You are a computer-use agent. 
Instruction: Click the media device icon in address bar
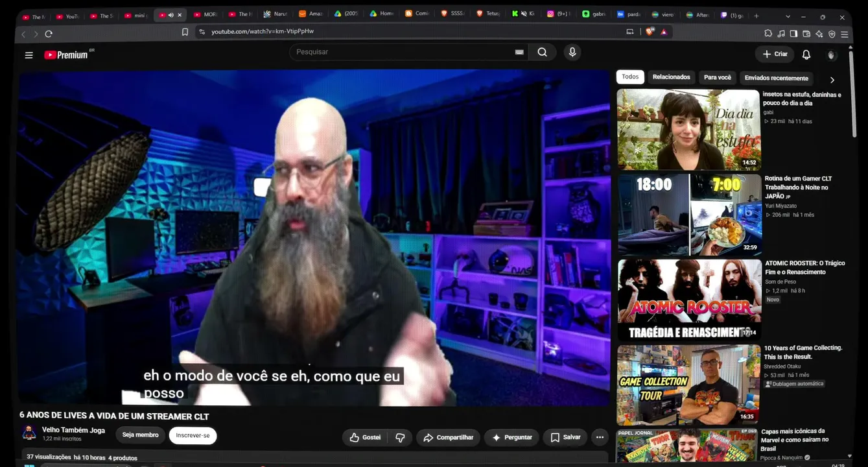pyautogui.click(x=629, y=32)
